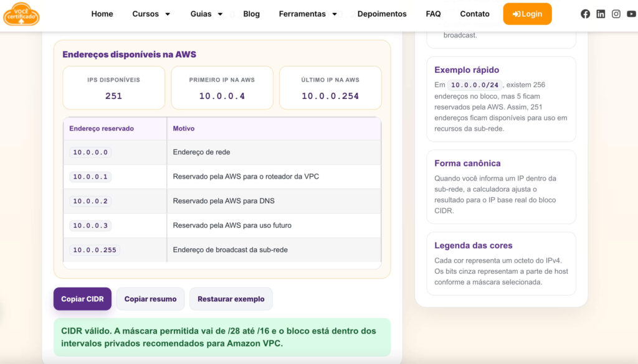The height and width of the screenshot is (364, 638).
Task: Click reserved address 10.0.0.2
Action: pyautogui.click(x=90, y=201)
